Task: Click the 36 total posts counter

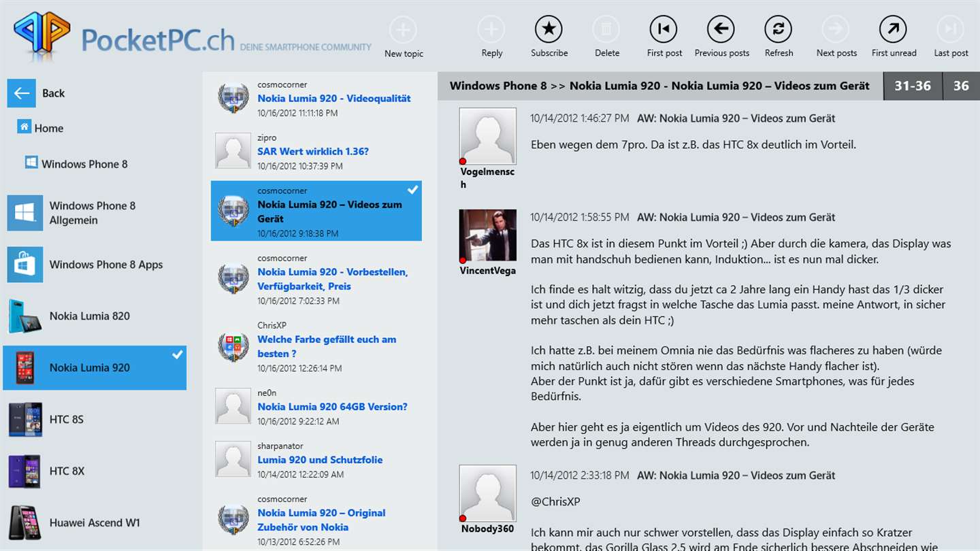Action: click(x=961, y=86)
